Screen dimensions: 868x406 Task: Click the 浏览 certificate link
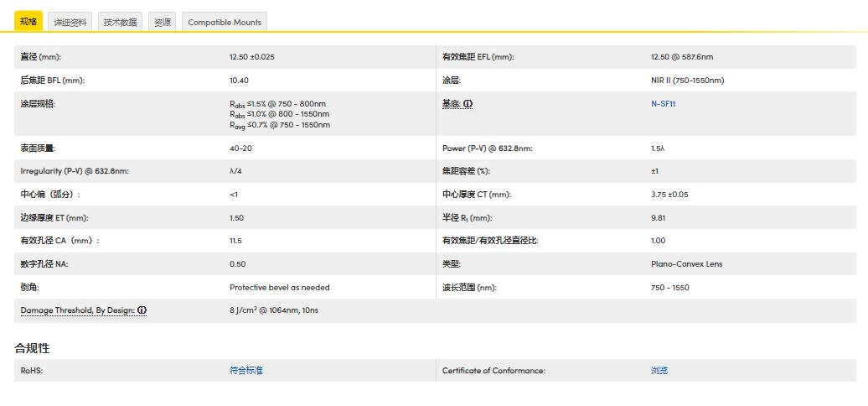click(x=659, y=371)
